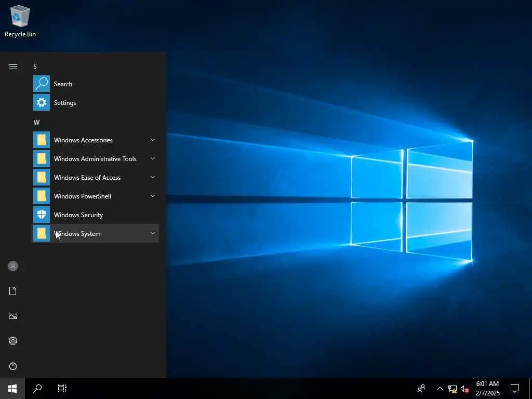The width and height of the screenshot is (532, 399).
Task: Open the Action Center notifications icon
Action: click(515, 389)
